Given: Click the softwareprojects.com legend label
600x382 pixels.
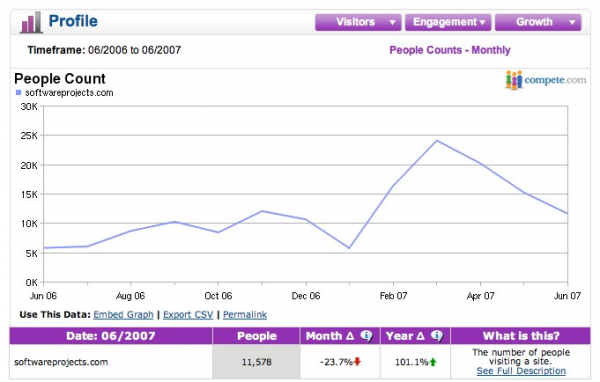Looking at the screenshot, I should click(69, 93).
